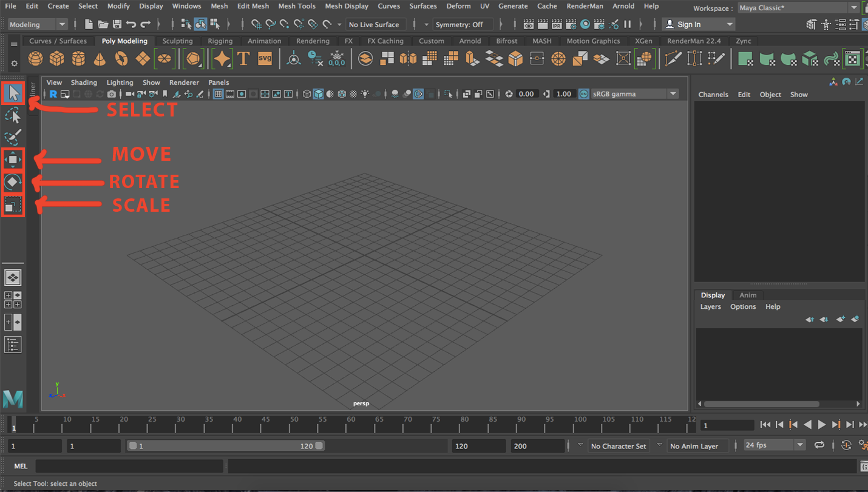Open the Modeling menu set dropdown
868x492 pixels.
point(38,24)
